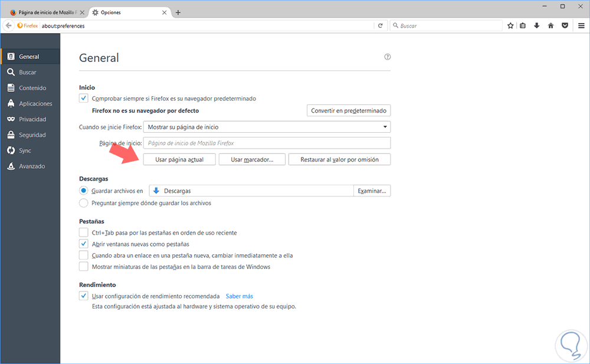Viewport: 590px width, 364px height.
Task: Enable Mostrar miniaturas en barra de tareas
Action: coord(84,267)
